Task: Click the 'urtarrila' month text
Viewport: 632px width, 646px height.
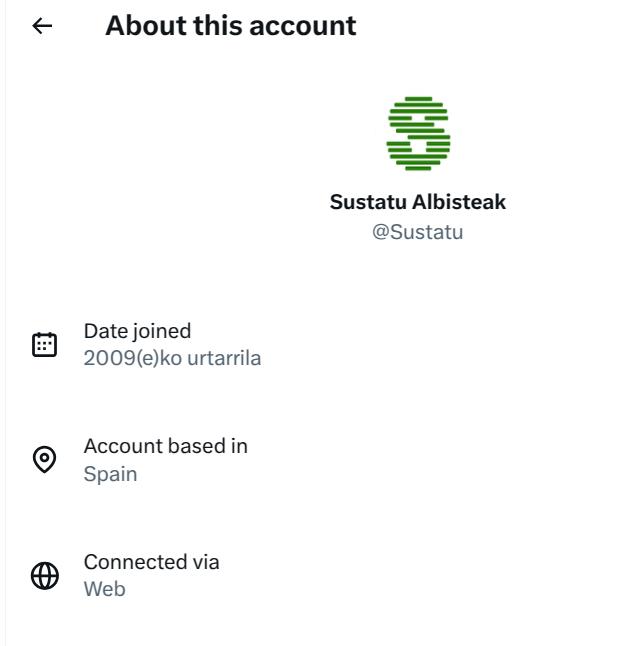Action: [x=224, y=358]
